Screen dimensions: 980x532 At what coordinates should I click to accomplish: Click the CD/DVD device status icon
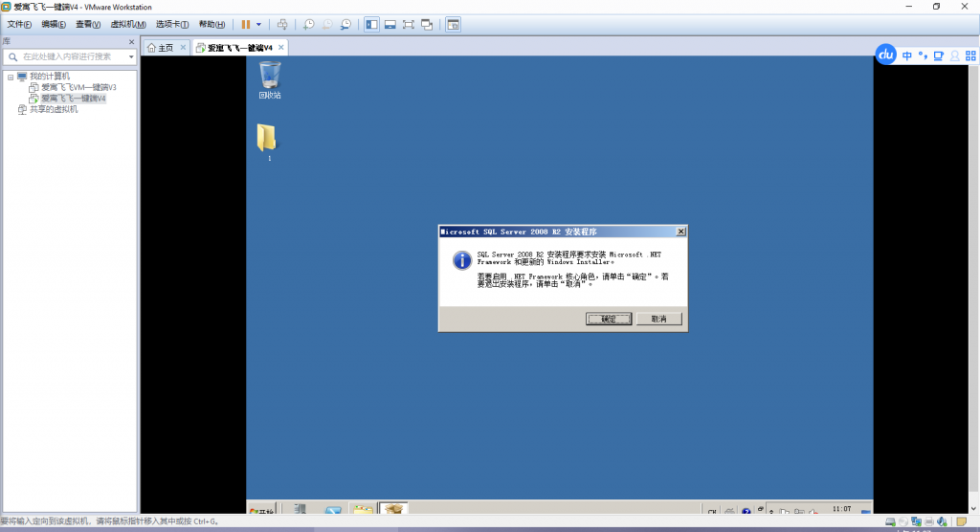pyautogui.click(x=903, y=521)
